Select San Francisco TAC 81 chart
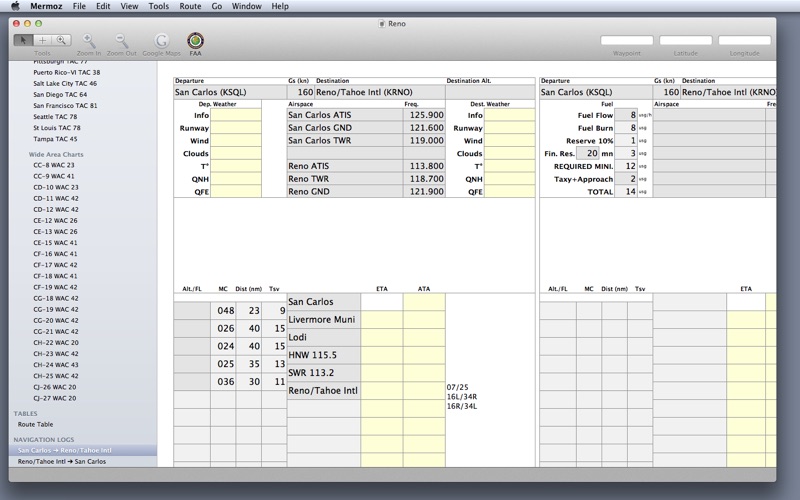 pos(65,106)
